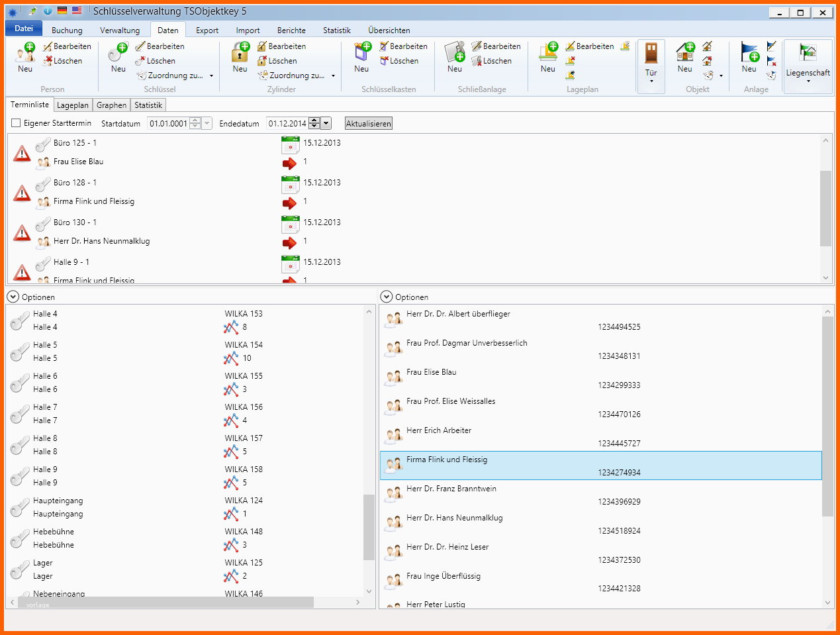The width and height of the screenshot is (840, 635).
Task: Create a new Objekt with the house Neu icon
Action: [x=685, y=57]
